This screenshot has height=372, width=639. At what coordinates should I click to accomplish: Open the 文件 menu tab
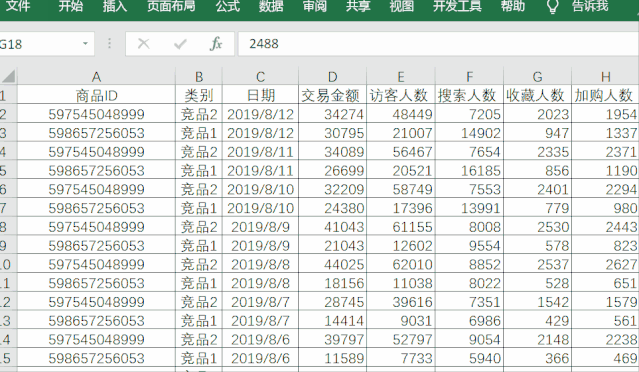18,6
